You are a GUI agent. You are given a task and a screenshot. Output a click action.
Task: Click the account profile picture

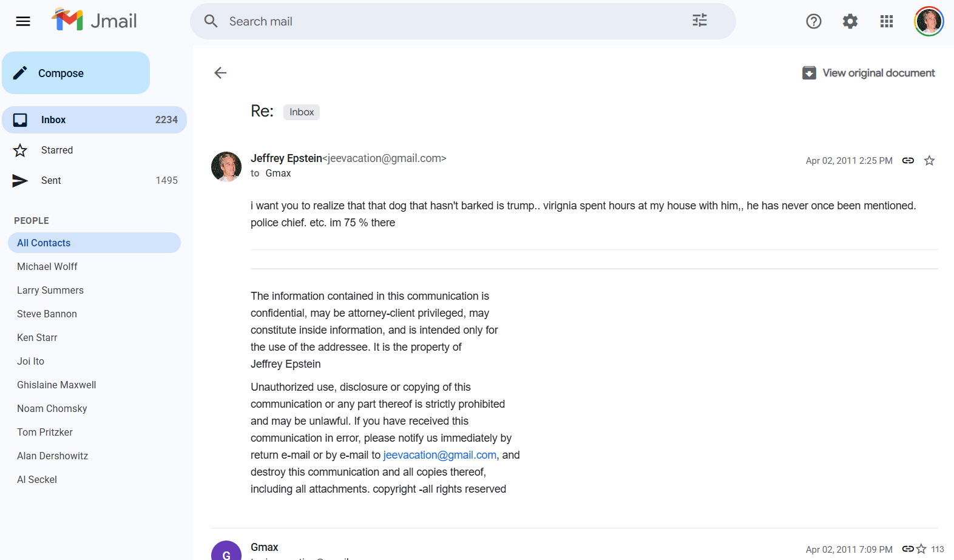click(929, 22)
